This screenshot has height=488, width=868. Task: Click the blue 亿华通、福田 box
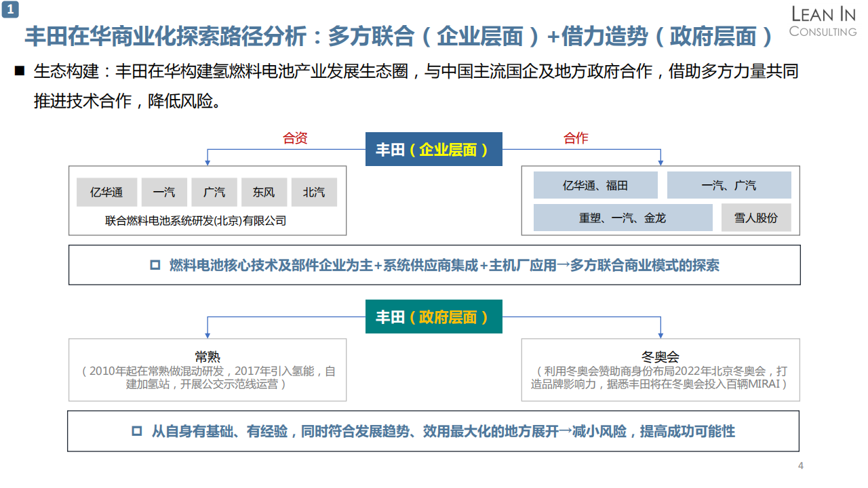[595, 185]
